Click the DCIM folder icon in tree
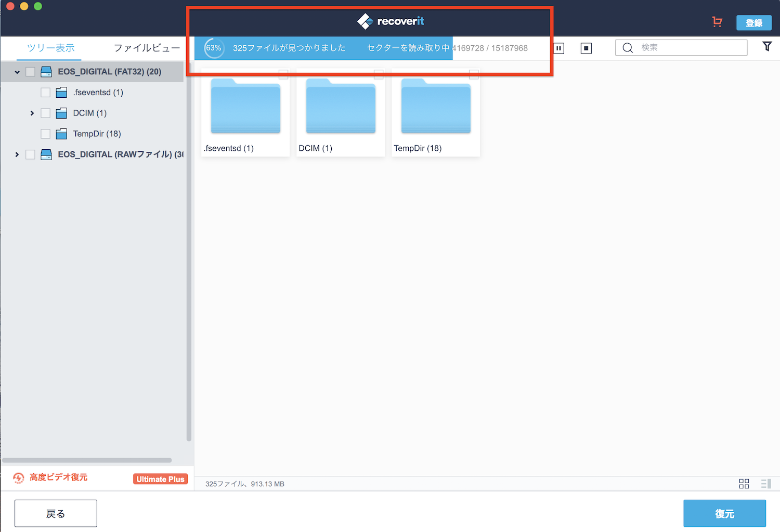 tap(61, 113)
